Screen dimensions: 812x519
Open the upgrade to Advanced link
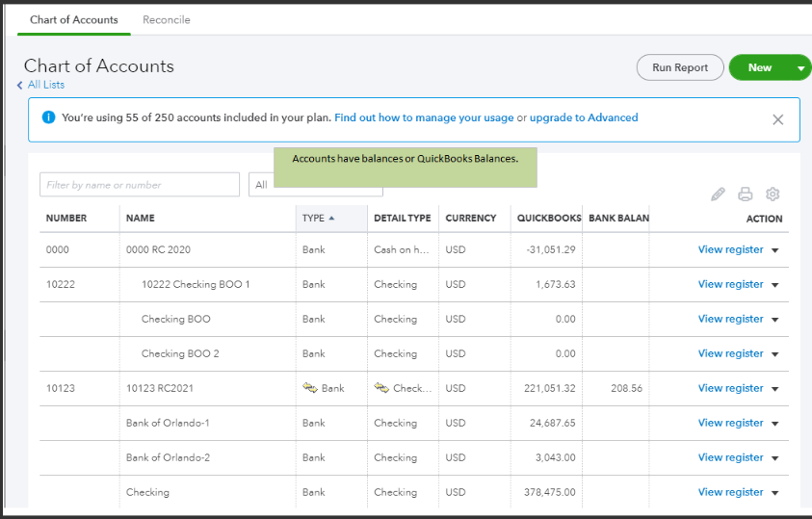tap(584, 117)
